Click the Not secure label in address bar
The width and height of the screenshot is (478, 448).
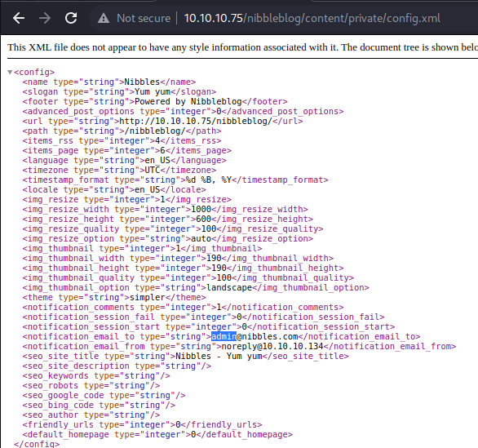[x=144, y=18]
